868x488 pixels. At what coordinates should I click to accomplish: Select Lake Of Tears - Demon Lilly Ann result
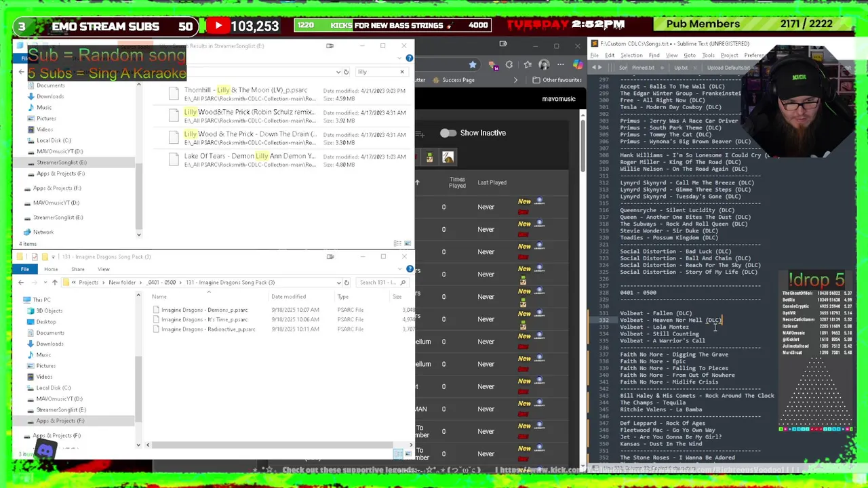287,160
